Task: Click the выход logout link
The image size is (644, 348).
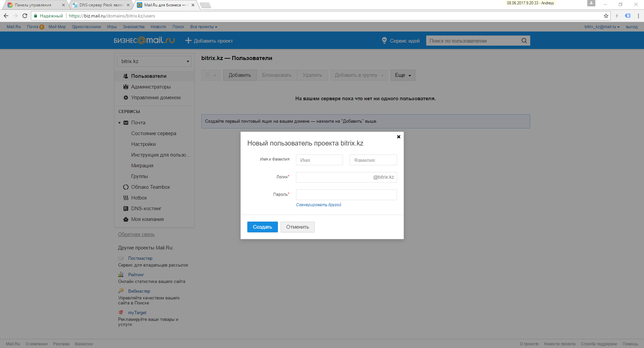Action: [632, 27]
